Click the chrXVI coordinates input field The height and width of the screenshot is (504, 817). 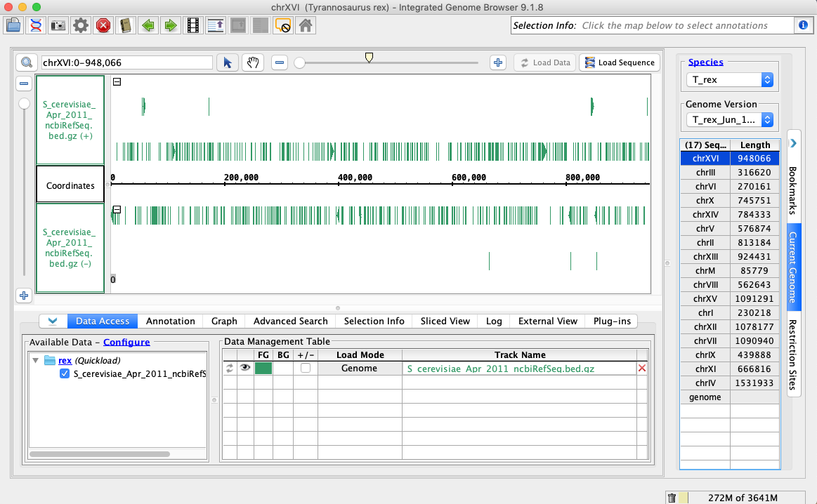coord(126,62)
